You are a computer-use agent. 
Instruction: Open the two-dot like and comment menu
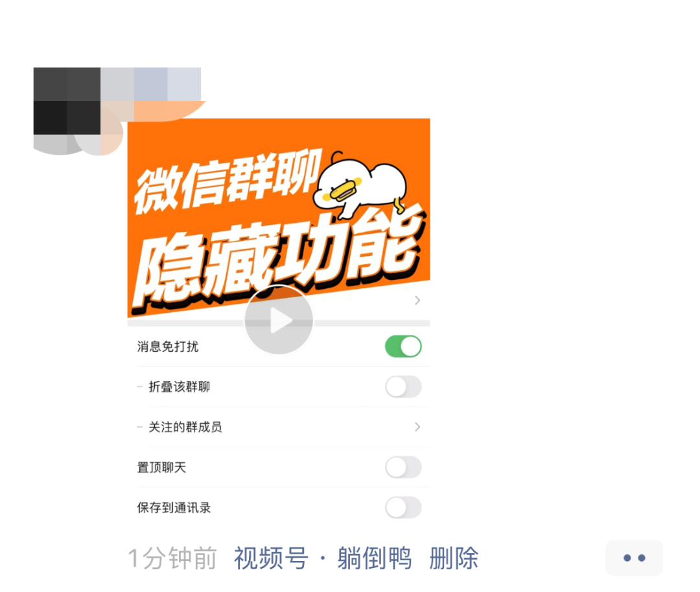pos(634,558)
